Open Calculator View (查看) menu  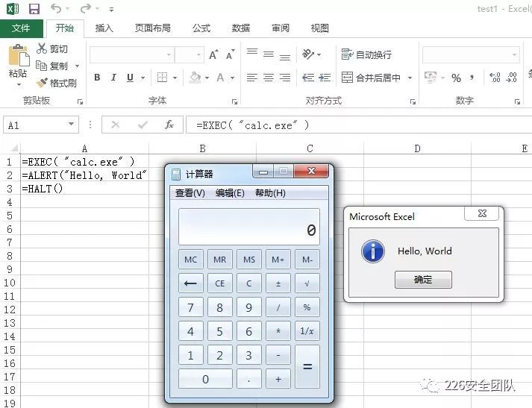[x=190, y=193]
